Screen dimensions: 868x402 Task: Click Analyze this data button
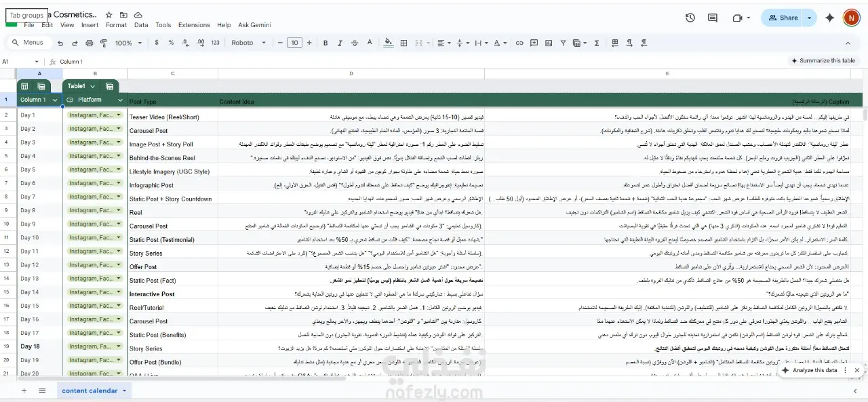[810, 370]
